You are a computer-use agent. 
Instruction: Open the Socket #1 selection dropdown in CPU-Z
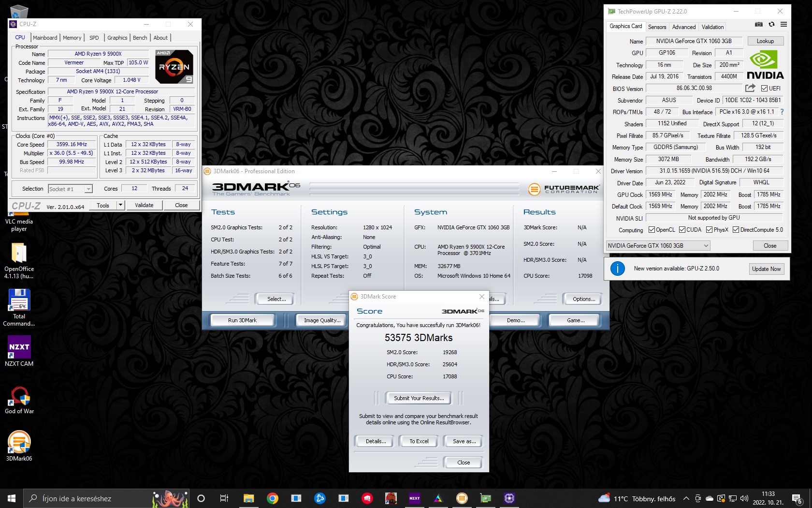[x=70, y=189]
